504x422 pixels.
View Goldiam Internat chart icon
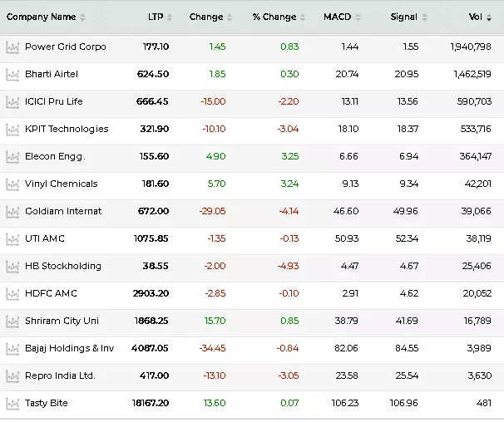tap(12, 212)
